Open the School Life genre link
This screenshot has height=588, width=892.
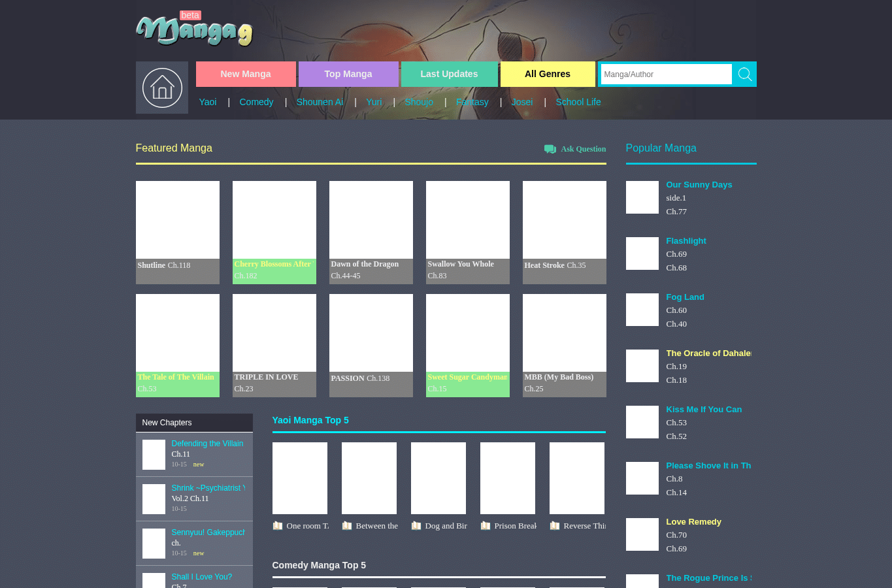(578, 102)
